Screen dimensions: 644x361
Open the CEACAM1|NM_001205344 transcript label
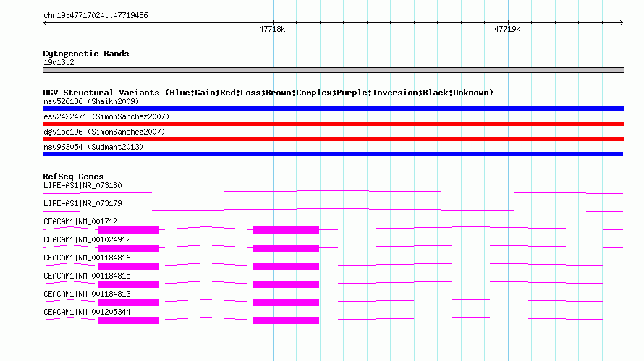87,312
